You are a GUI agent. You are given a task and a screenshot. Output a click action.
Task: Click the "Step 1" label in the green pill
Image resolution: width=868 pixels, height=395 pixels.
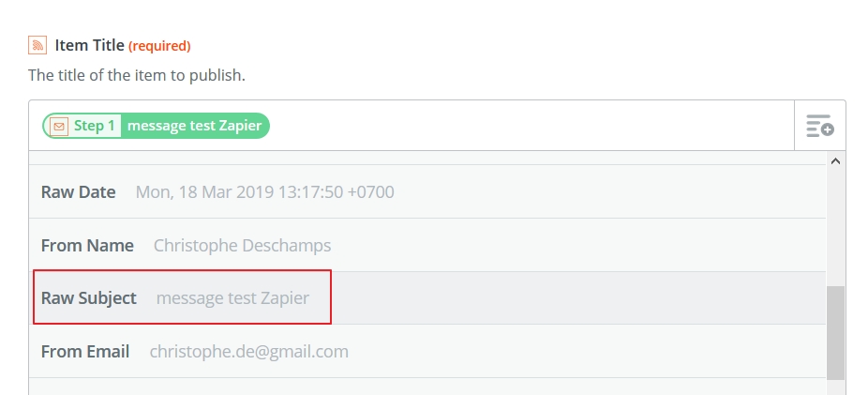pyautogui.click(x=94, y=126)
